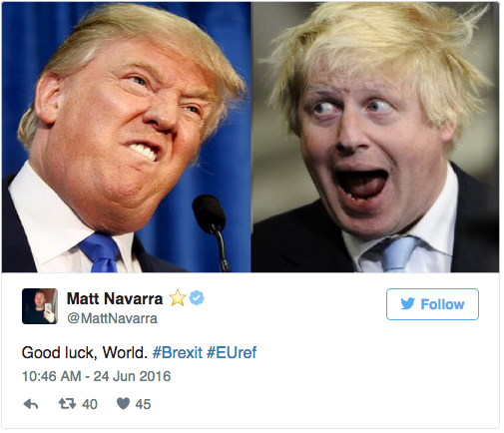This screenshot has height=433, width=504.
Task: Click the profile avatar thumbnail
Action: tap(40, 306)
